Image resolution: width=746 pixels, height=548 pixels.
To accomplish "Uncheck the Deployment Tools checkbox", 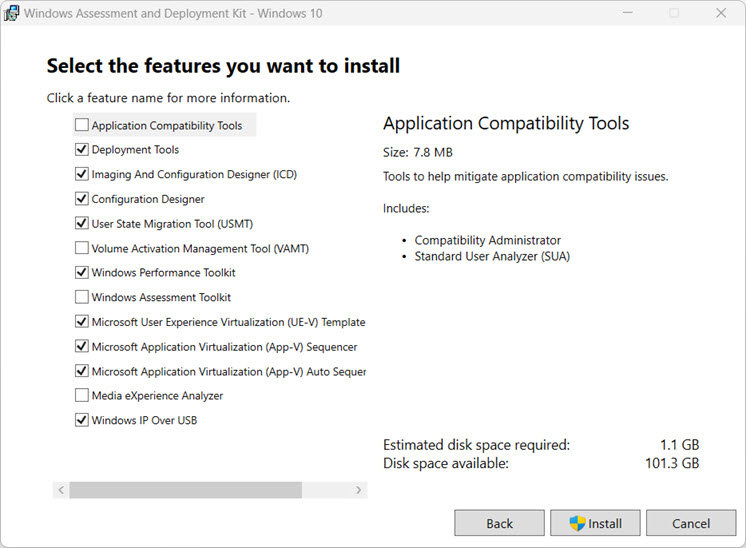I will point(81,150).
